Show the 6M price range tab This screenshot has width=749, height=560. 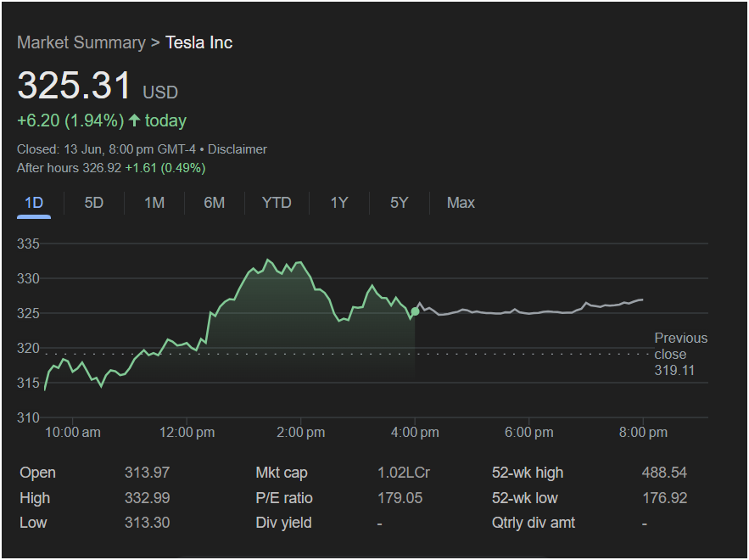[x=214, y=203]
